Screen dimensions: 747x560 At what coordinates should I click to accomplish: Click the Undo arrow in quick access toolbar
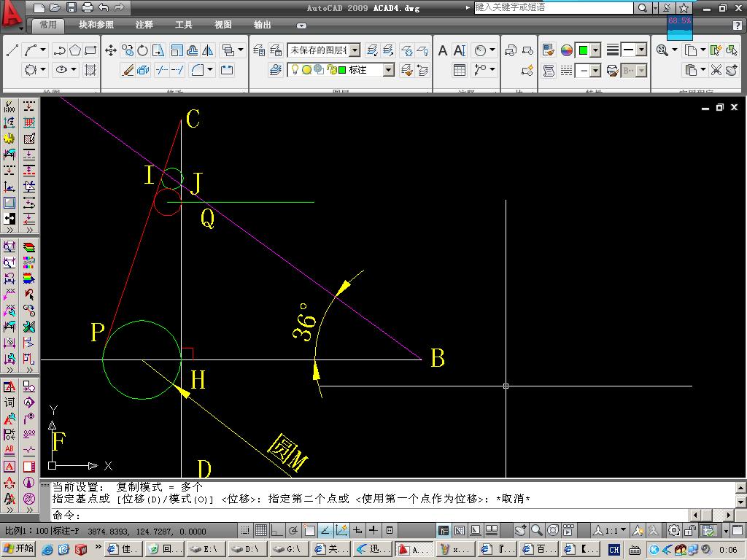point(103,7)
